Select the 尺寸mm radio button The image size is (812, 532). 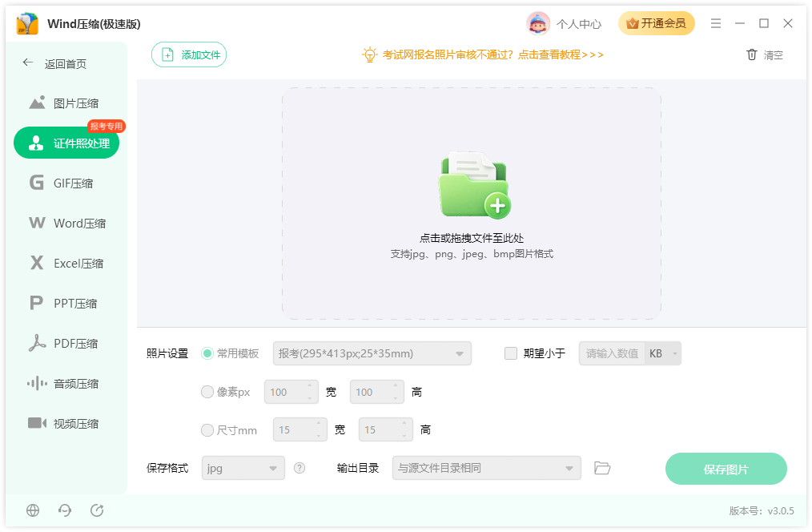pyautogui.click(x=207, y=430)
